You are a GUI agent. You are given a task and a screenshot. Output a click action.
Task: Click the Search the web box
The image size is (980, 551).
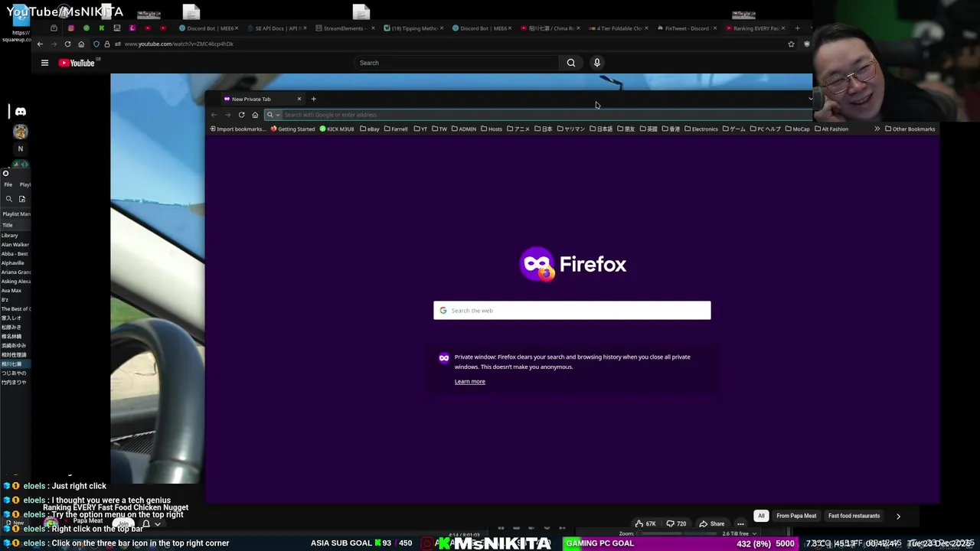(572, 310)
